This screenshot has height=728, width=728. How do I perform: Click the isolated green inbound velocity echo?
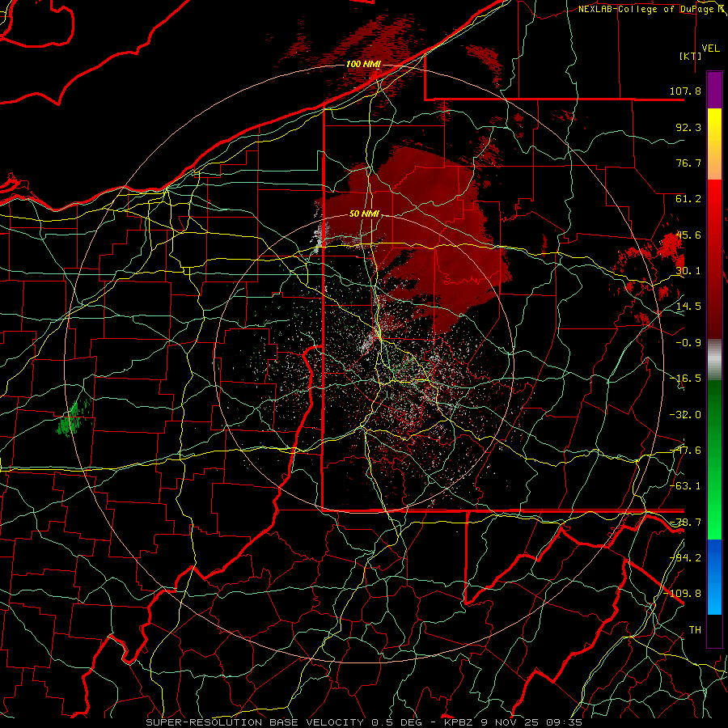tap(74, 417)
